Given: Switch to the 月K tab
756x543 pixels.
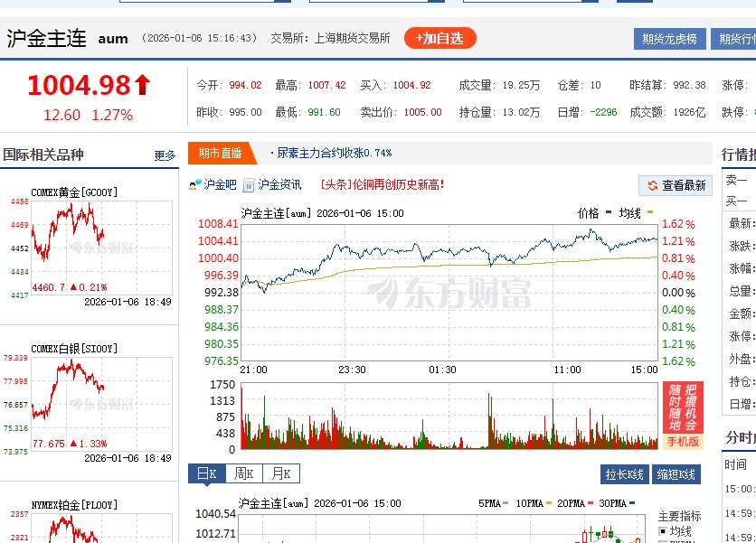Looking at the screenshot, I should pos(283,473).
